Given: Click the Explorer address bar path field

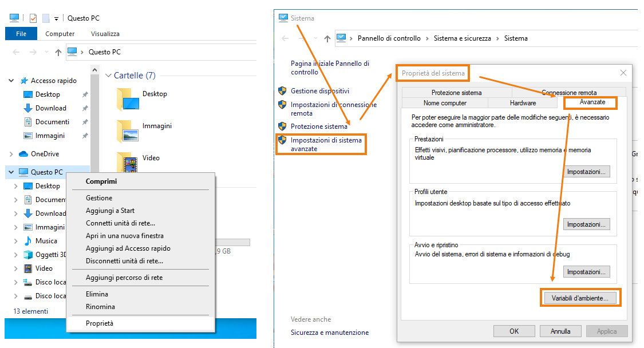Looking at the screenshot, I should pos(172,52).
